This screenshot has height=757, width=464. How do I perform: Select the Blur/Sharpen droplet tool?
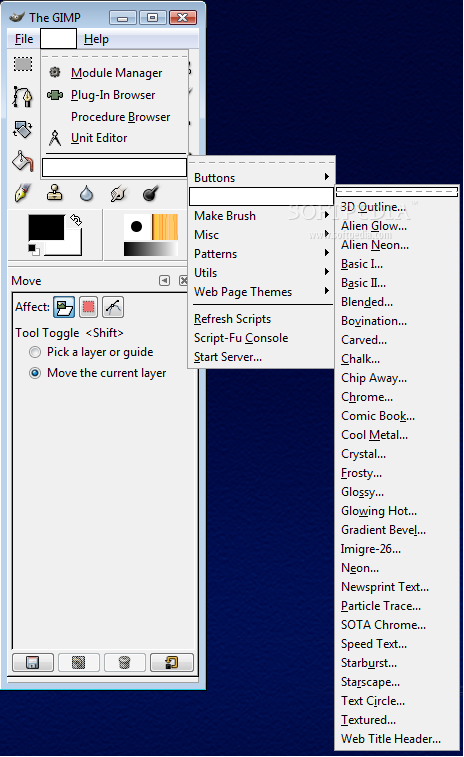(x=86, y=194)
